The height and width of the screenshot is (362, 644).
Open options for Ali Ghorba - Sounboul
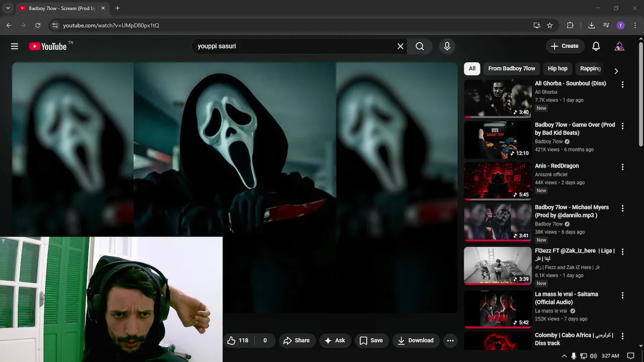622,84
